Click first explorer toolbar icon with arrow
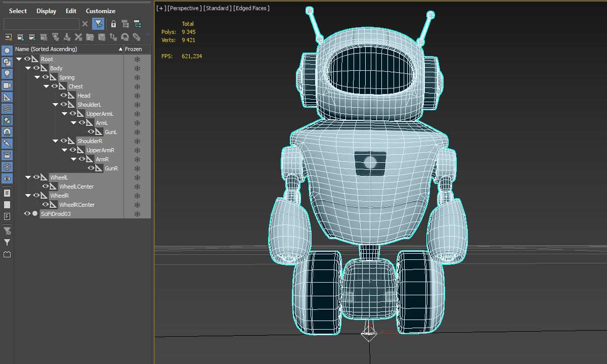Screen dimensions: 607x364 pos(9,37)
